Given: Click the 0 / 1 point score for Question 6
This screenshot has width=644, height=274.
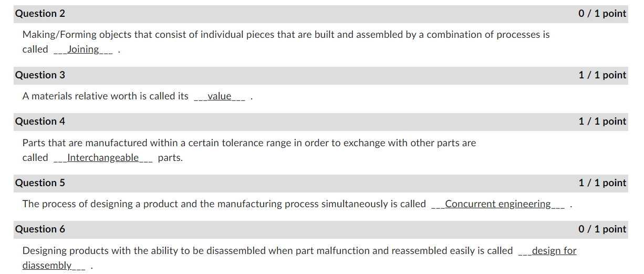Looking at the screenshot, I should pyautogui.click(x=603, y=229).
